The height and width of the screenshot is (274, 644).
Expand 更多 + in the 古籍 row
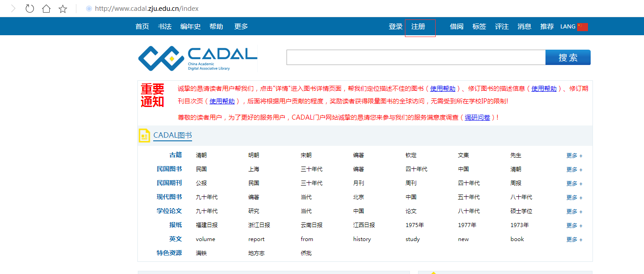574,156
